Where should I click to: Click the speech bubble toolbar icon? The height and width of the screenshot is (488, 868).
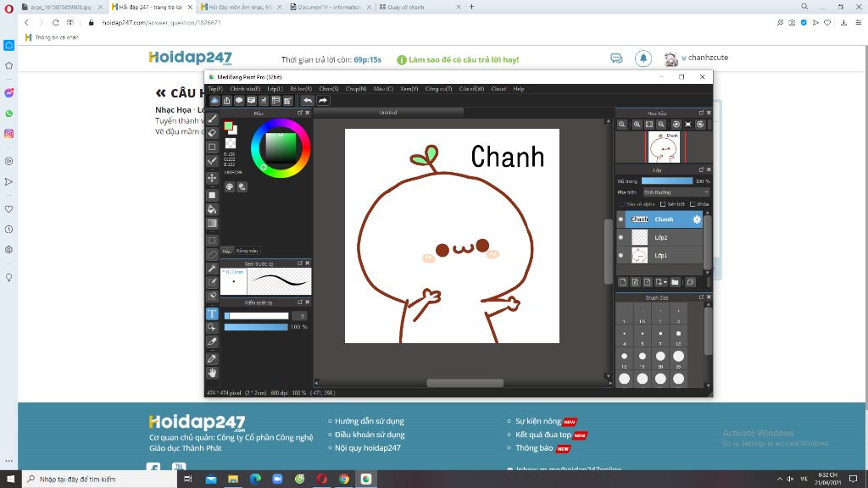pyautogui.click(x=239, y=100)
